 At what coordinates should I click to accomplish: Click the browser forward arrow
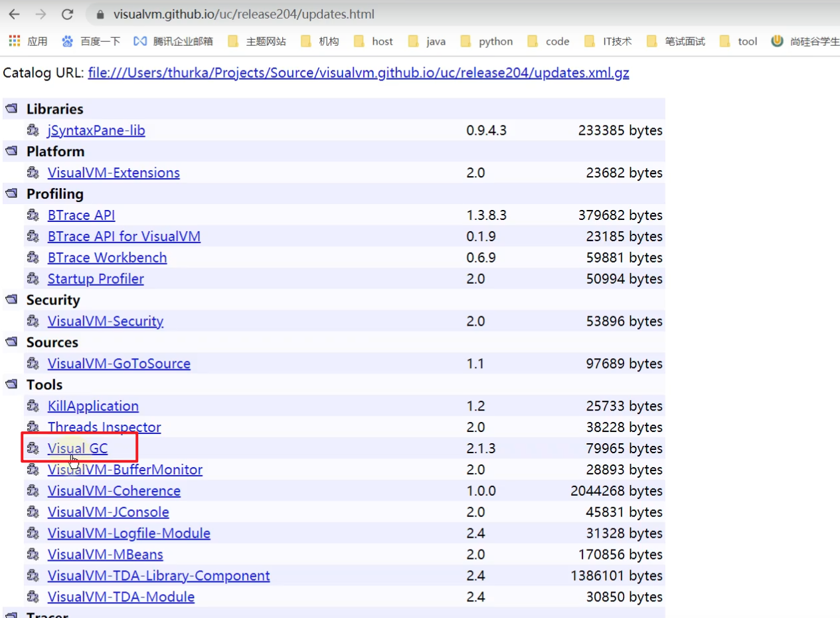(x=41, y=14)
